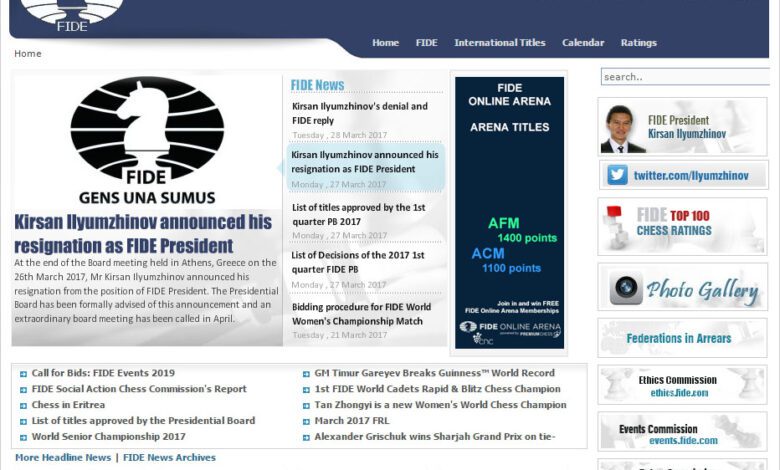This screenshot has width=780, height=470.
Task: Open the International Titles menu
Action: pos(499,43)
